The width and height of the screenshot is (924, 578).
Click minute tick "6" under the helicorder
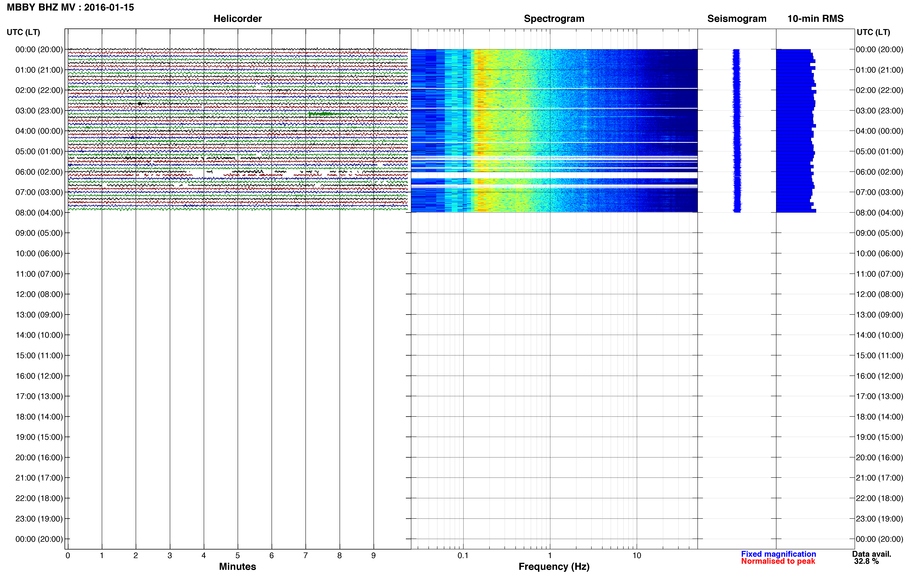click(272, 555)
